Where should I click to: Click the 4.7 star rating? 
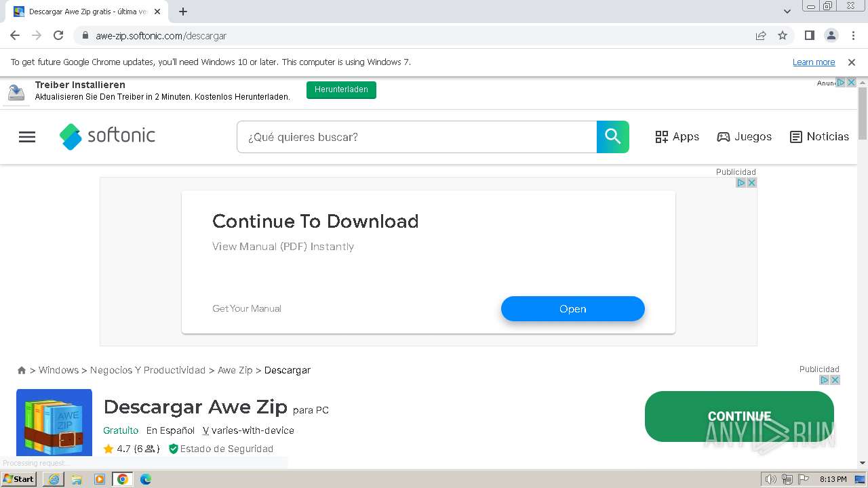tap(117, 449)
